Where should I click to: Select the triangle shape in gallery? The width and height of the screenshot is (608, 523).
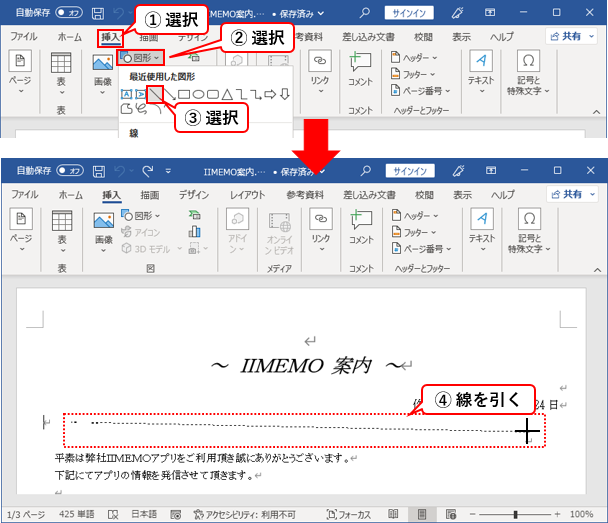228,94
